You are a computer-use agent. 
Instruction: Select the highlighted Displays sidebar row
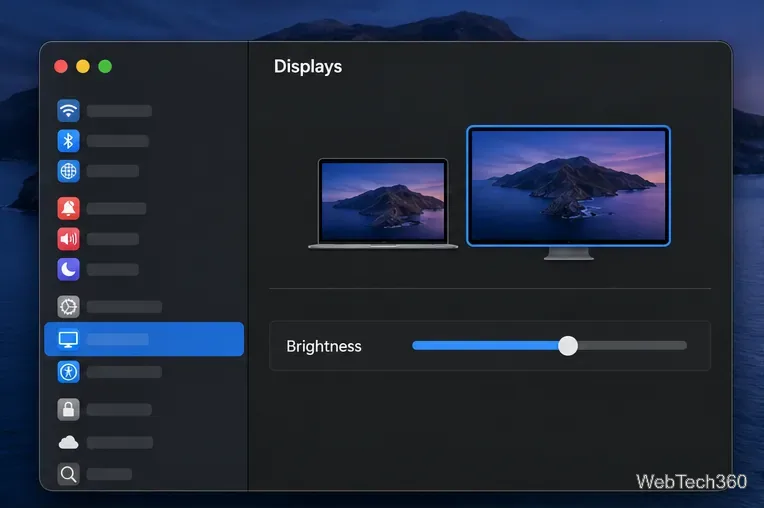click(x=144, y=339)
